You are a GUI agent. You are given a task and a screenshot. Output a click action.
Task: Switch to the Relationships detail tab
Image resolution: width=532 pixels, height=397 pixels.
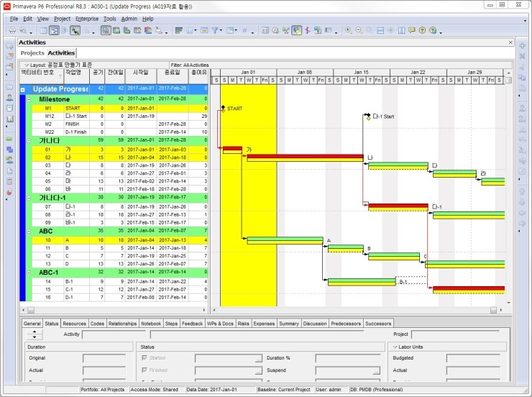(122, 324)
